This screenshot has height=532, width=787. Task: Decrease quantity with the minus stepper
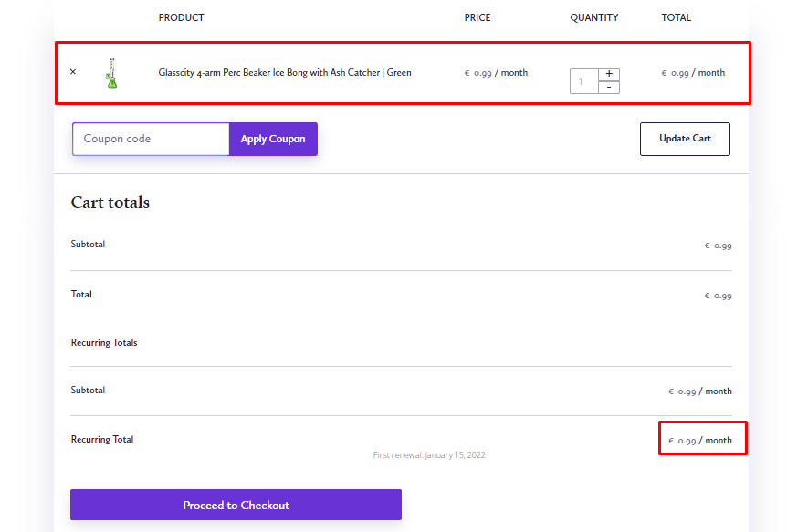(x=608, y=88)
